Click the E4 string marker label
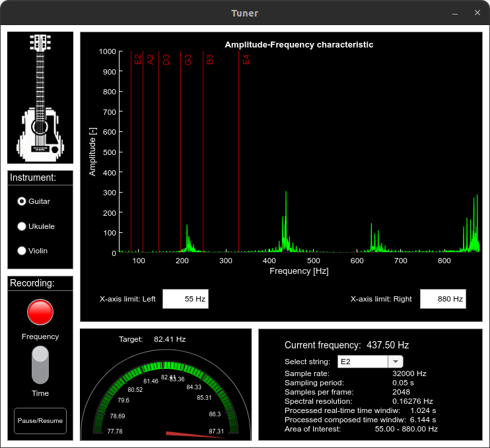Screen dimensions: 490x448 (x=246, y=59)
